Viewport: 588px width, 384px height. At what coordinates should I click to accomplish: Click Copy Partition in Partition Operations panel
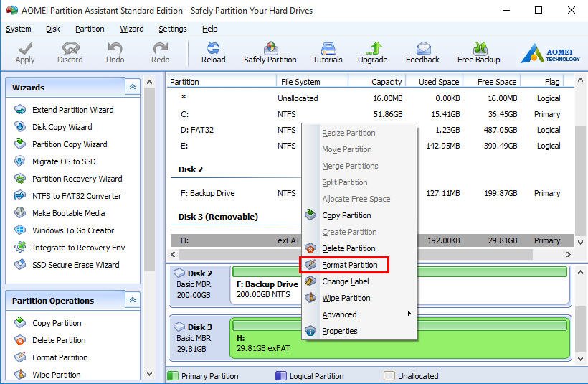point(57,323)
